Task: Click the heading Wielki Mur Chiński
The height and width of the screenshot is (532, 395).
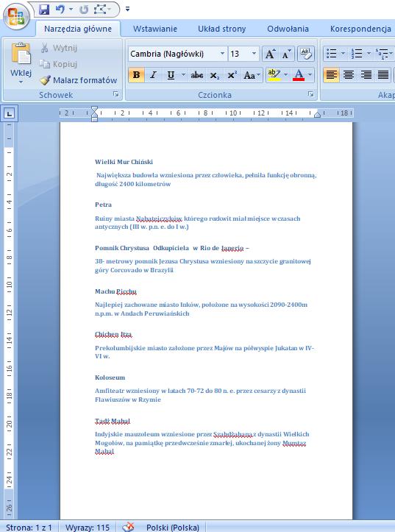Action: click(x=124, y=162)
